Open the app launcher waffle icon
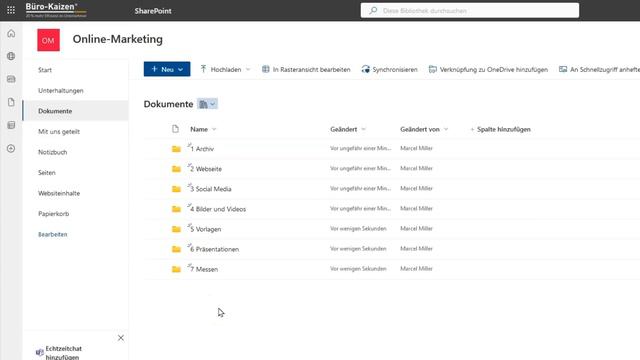Viewport: 640px width, 360px height. [11, 10]
